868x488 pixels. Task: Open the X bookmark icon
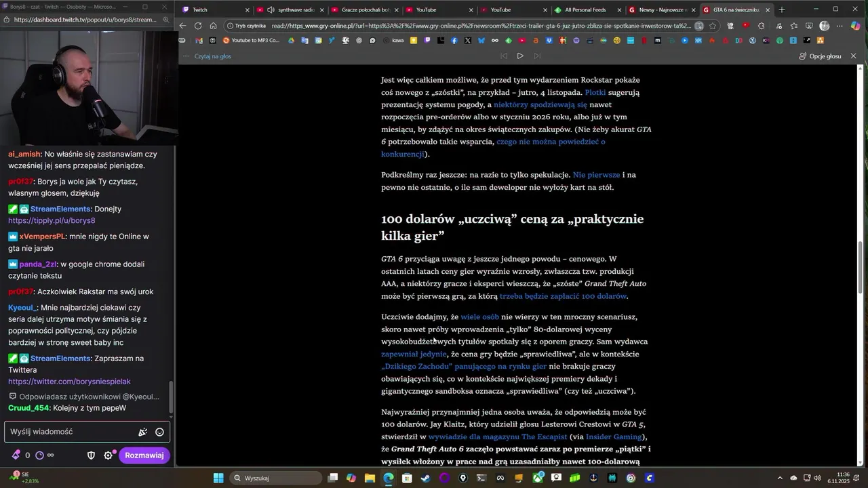point(468,40)
